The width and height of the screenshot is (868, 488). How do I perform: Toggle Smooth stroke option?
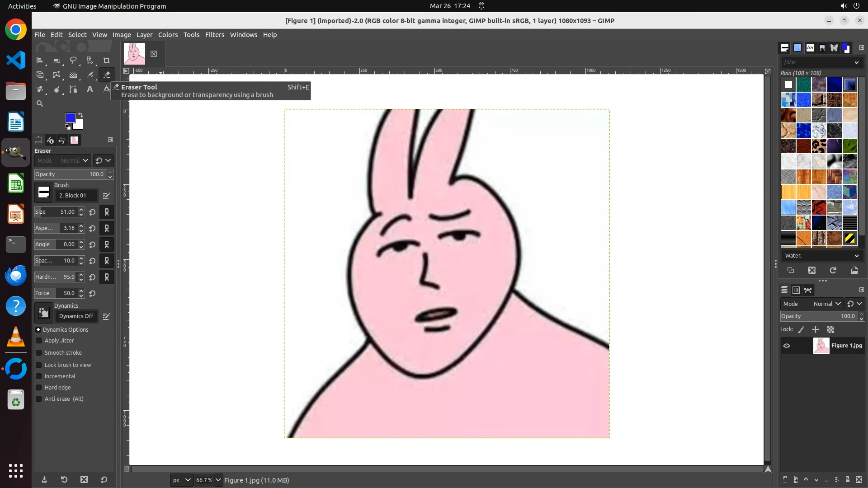click(39, 353)
